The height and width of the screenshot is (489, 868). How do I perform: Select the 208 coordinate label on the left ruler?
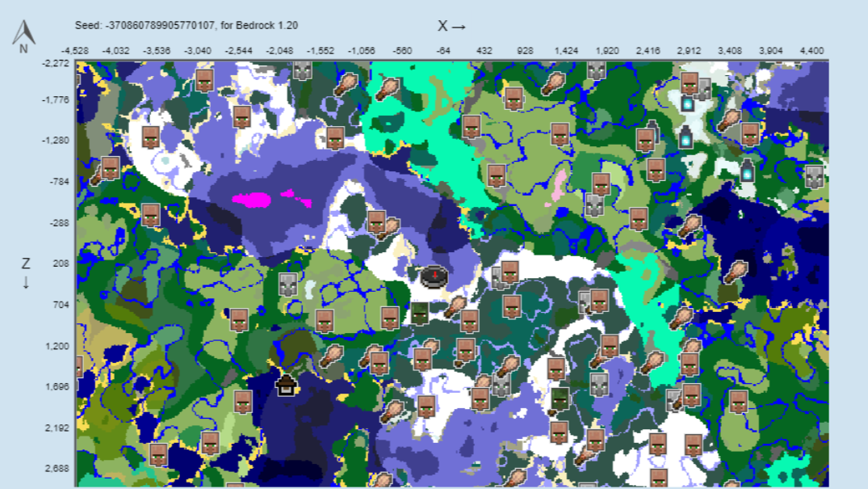(x=52, y=257)
